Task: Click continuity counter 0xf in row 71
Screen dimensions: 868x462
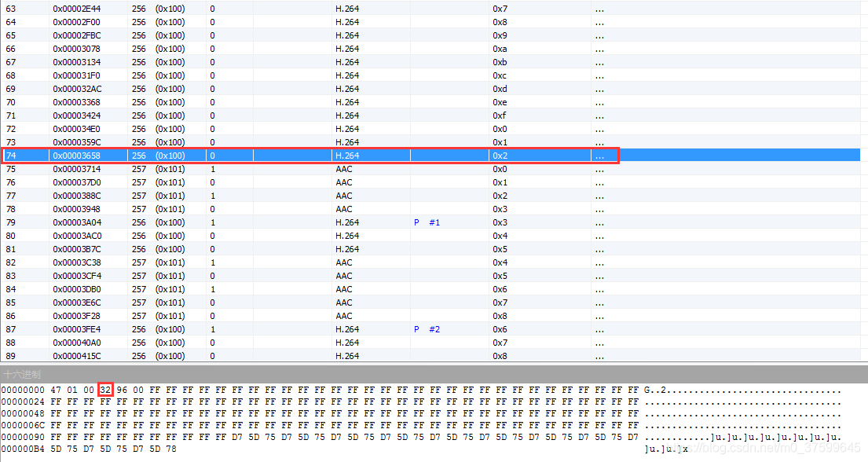Action: [x=500, y=115]
